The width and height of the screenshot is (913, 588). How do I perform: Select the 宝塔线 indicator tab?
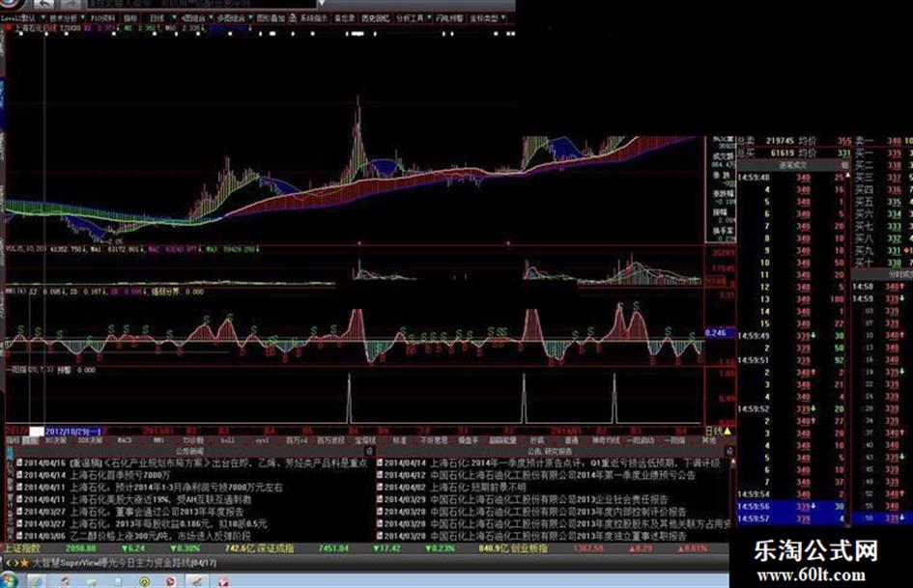(x=365, y=440)
